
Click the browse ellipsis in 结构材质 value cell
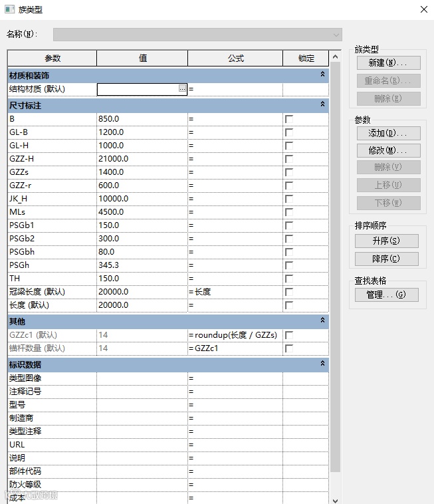(x=182, y=88)
